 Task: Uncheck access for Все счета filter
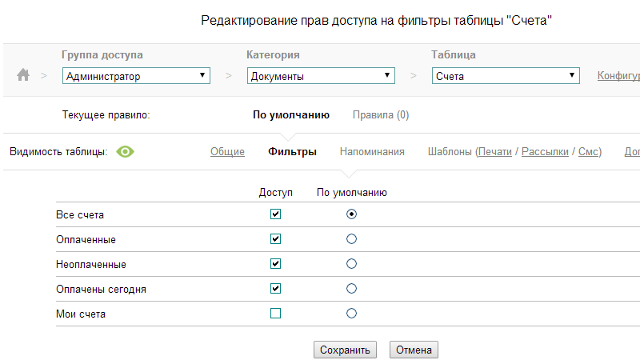[276, 214]
